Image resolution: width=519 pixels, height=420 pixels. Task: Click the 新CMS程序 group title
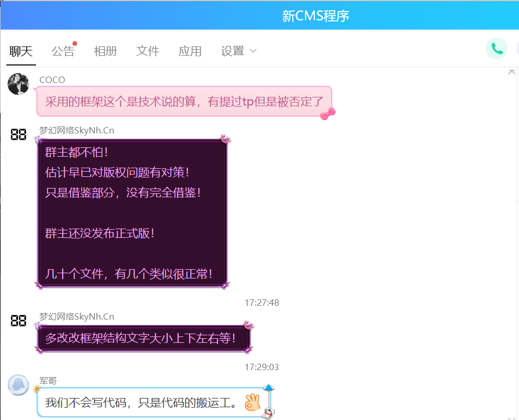pyautogui.click(x=315, y=16)
